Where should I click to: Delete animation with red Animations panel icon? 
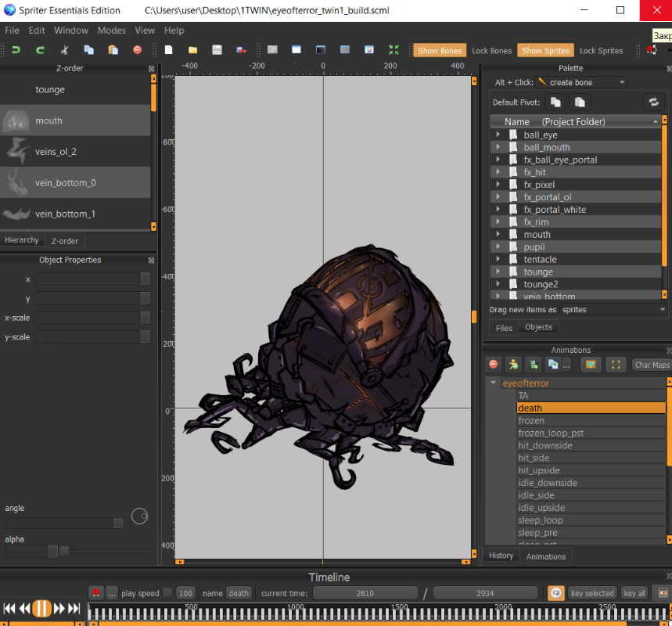tap(494, 365)
